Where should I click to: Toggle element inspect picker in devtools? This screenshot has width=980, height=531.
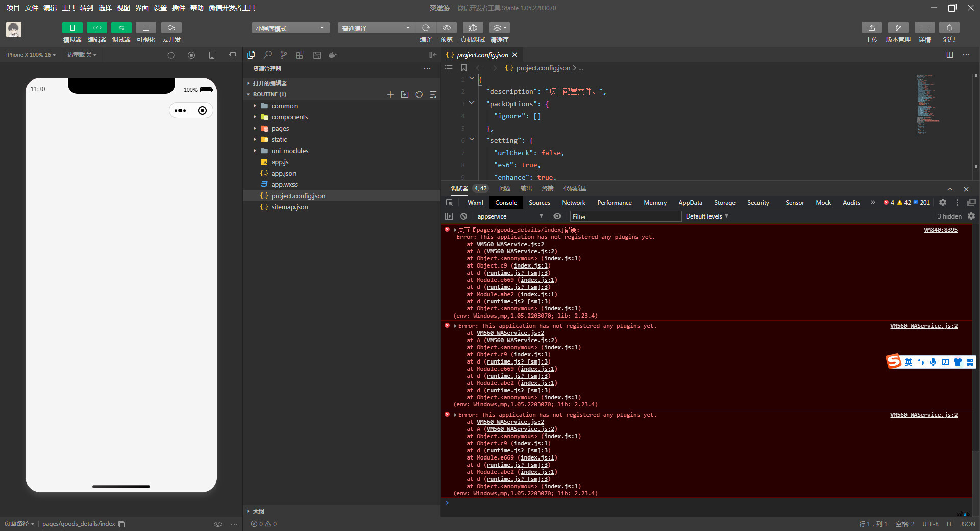pyautogui.click(x=449, y=203)
